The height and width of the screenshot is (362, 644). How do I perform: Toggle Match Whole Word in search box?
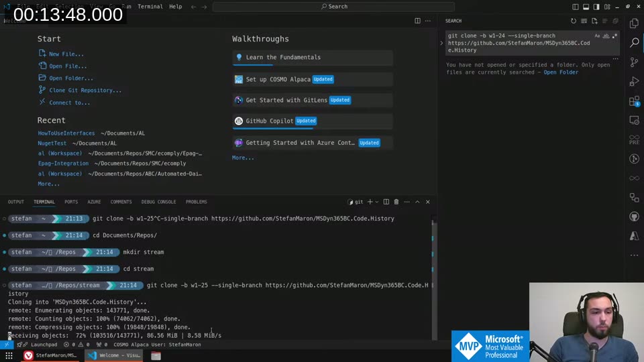[606, 36]
